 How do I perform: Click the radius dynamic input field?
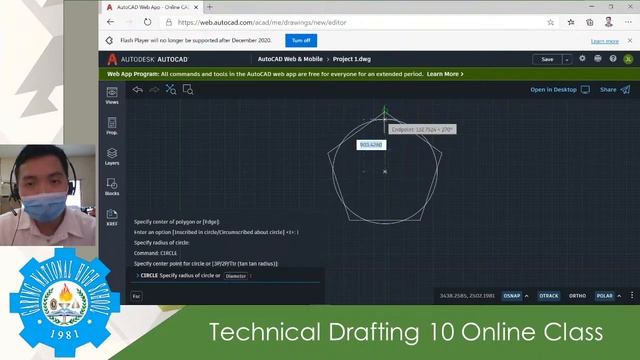[371, 145]
